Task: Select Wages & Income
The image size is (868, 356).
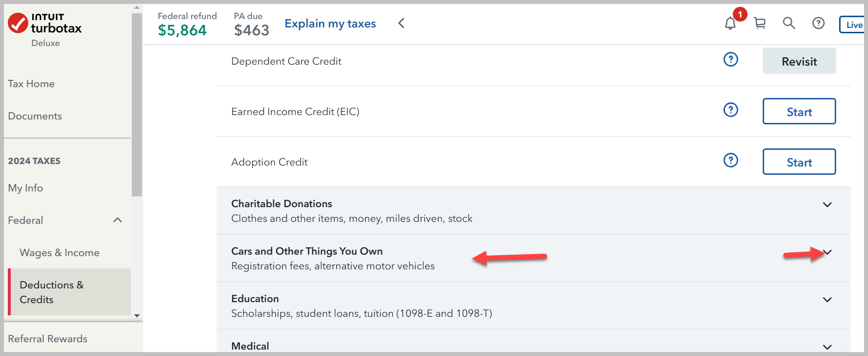Action: (59, 253)
